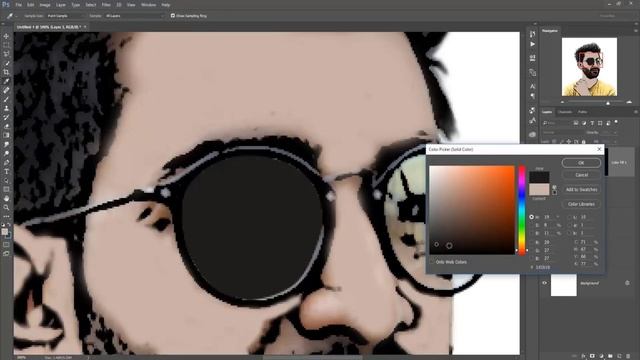640x360 pixels.
Task: Open the File menu
Action: point(18,5)
